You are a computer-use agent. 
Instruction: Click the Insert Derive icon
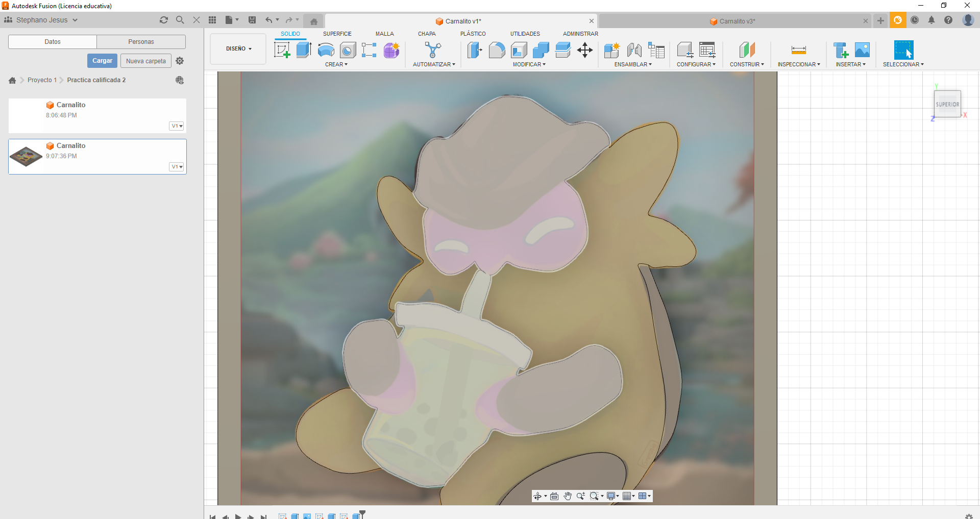pos(840,50)
